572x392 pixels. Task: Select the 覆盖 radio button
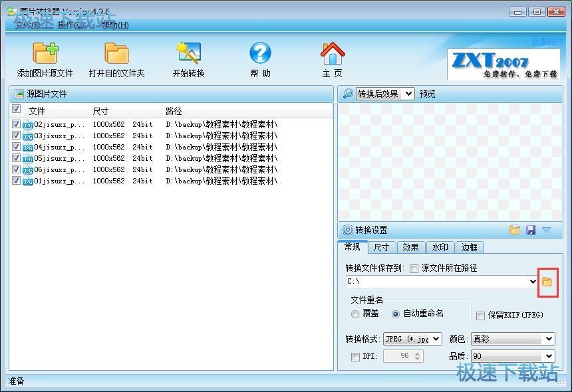[356, 315]
